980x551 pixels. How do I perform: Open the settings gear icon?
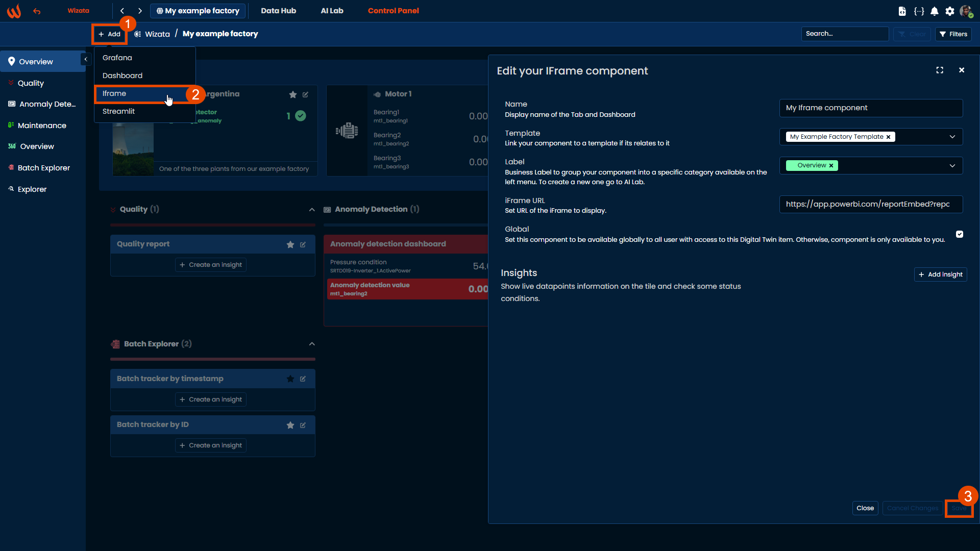point(949,11)
